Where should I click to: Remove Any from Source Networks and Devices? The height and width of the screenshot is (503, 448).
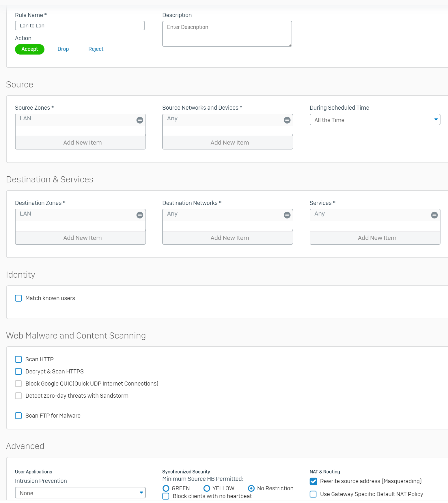tap(287, 120)
